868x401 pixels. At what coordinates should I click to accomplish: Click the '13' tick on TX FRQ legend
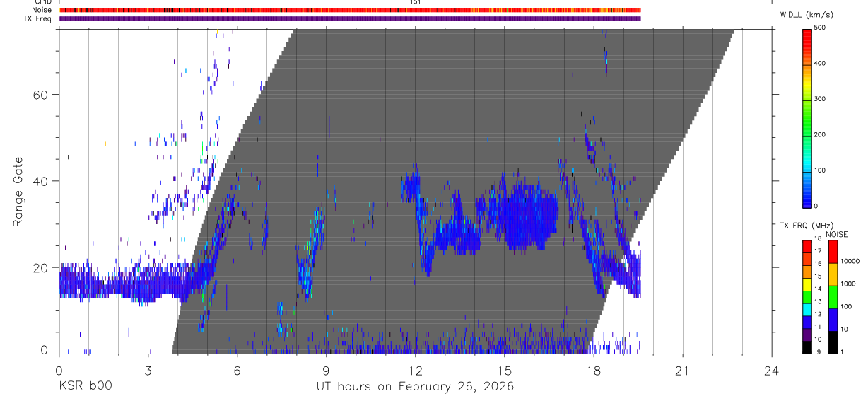(818, 301)
